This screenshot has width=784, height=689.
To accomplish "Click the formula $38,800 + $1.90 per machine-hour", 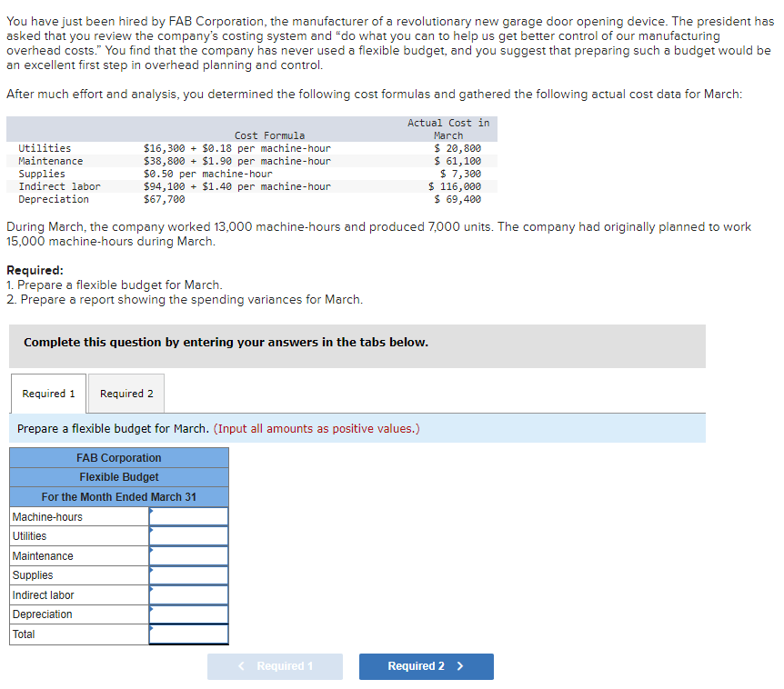I will coord(237,161).
